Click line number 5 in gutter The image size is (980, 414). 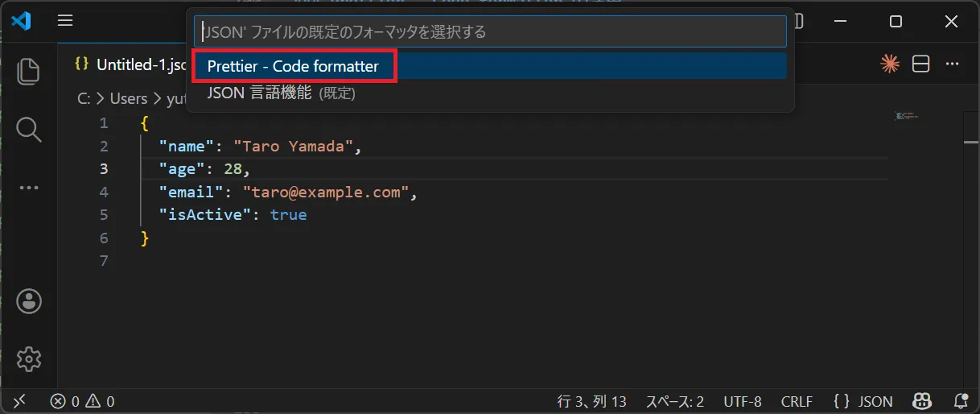point(103,215)
